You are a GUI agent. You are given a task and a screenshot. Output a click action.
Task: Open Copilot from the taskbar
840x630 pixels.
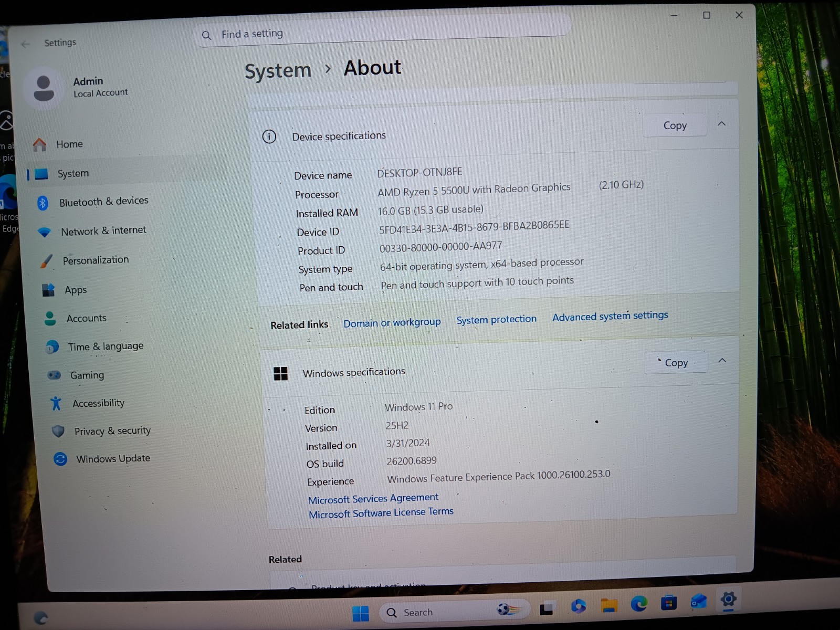[x=578, y=606]
